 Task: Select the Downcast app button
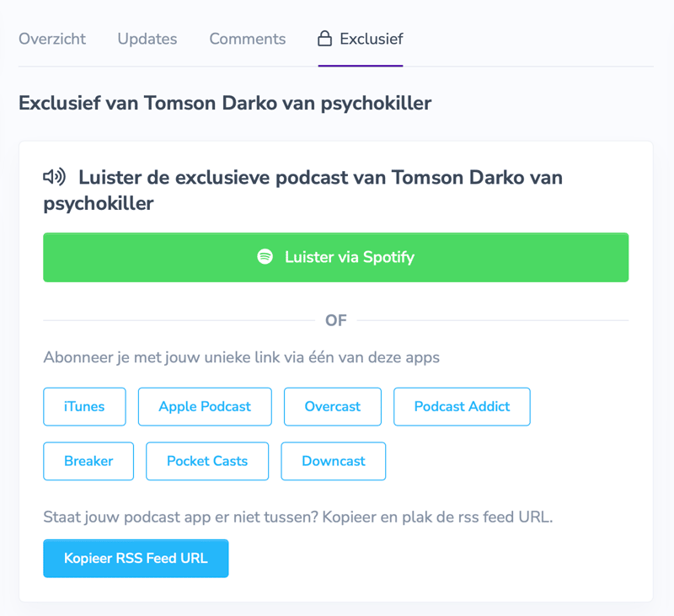tap(334, 462)
